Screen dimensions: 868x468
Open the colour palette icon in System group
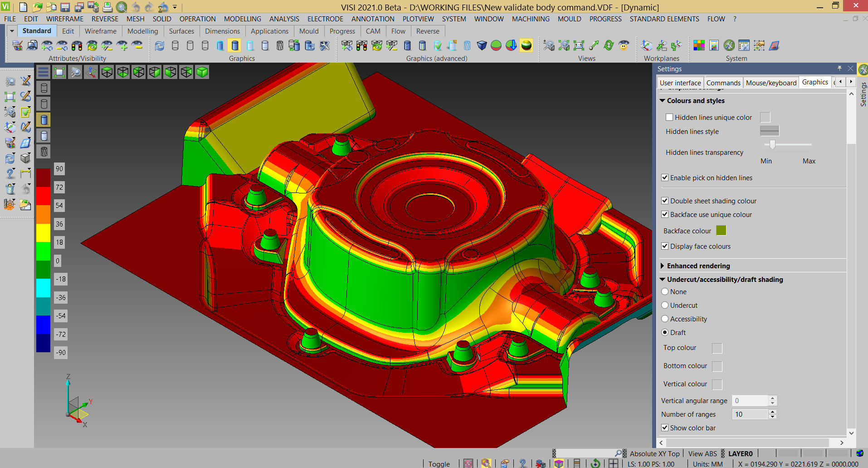point(699,45)
